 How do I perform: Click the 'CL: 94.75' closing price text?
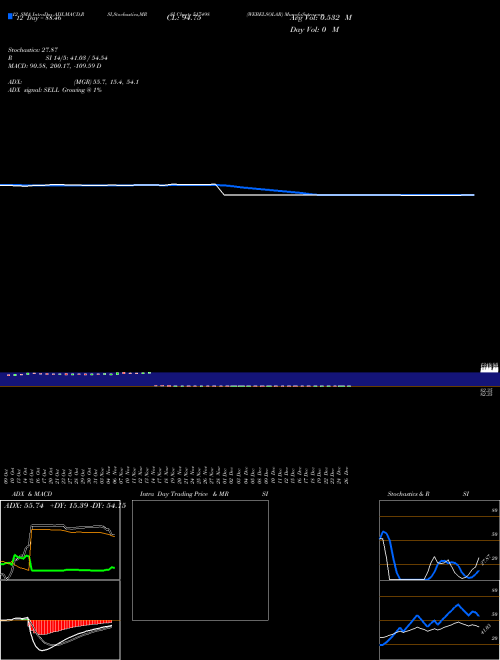184,18
